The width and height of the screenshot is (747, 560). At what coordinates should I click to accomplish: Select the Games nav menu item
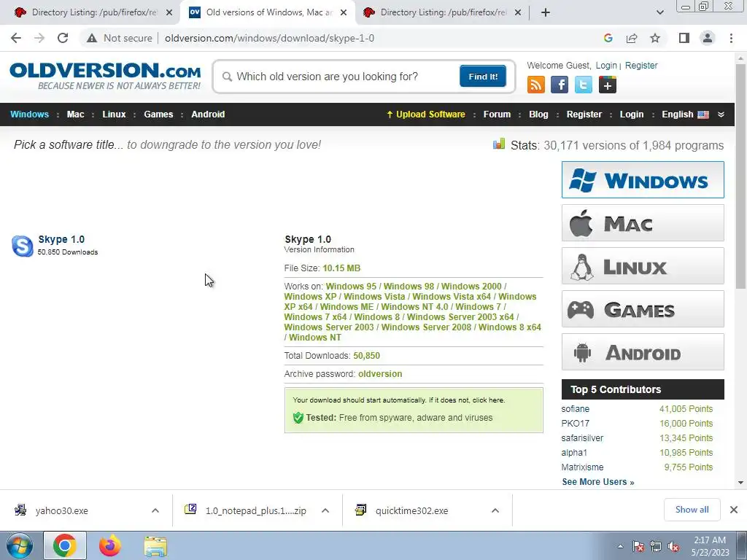click(x=158, y=114)
